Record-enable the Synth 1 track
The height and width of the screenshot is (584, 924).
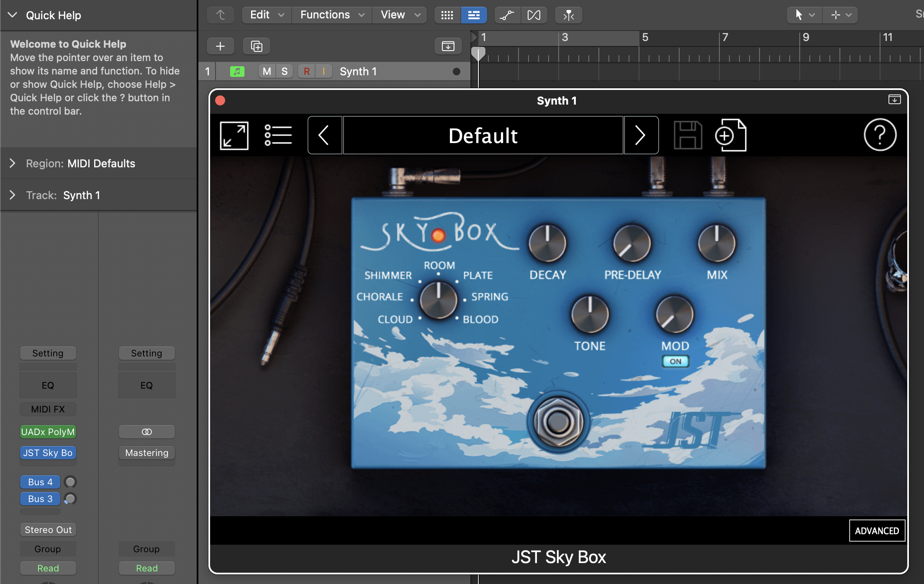[x=306, y=72]
